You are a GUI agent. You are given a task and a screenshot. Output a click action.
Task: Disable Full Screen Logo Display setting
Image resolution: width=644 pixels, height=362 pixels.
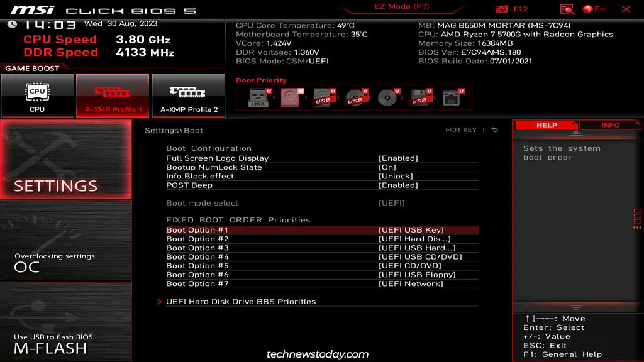click(x=394, y=158)
